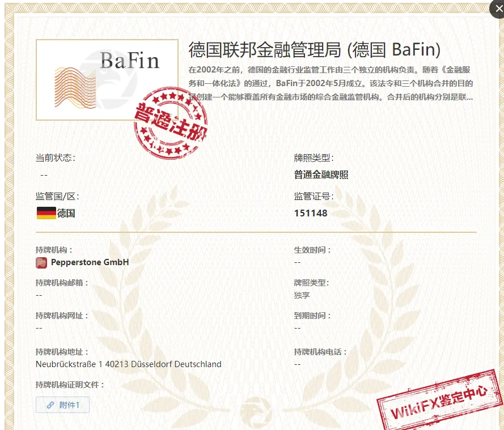This screenshot has width=504, height=430.
Task: Click the German flag icon
Action: [x=46, y=213]
